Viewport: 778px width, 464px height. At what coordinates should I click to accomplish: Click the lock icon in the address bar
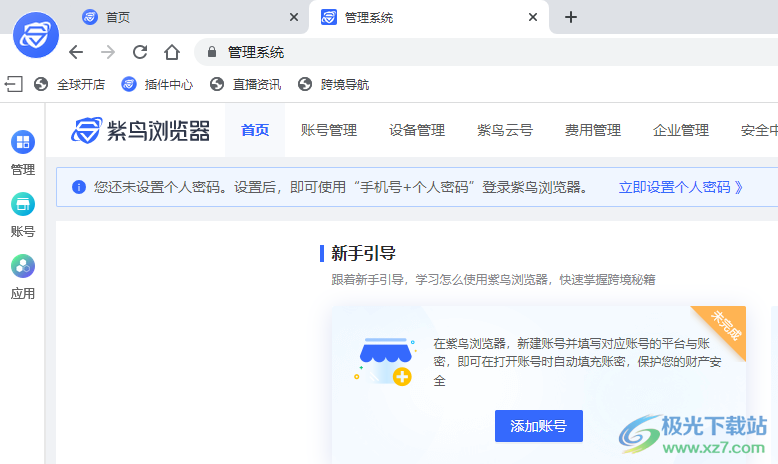click(x=212, y=52)
